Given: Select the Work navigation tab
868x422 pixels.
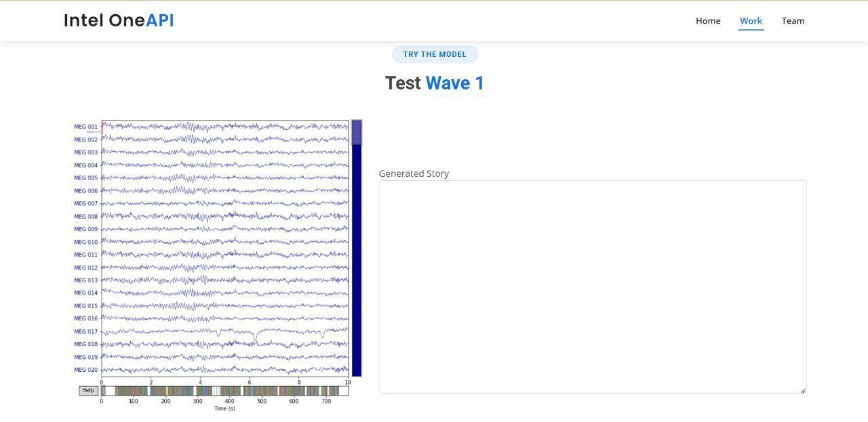Looking at the screenshot, I should tap(751, 21).
